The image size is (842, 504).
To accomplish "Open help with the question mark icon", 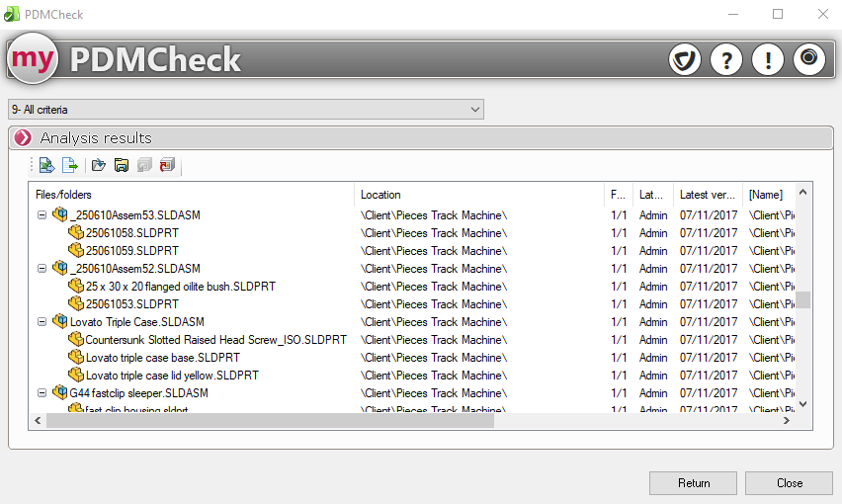I will [726, 59].
